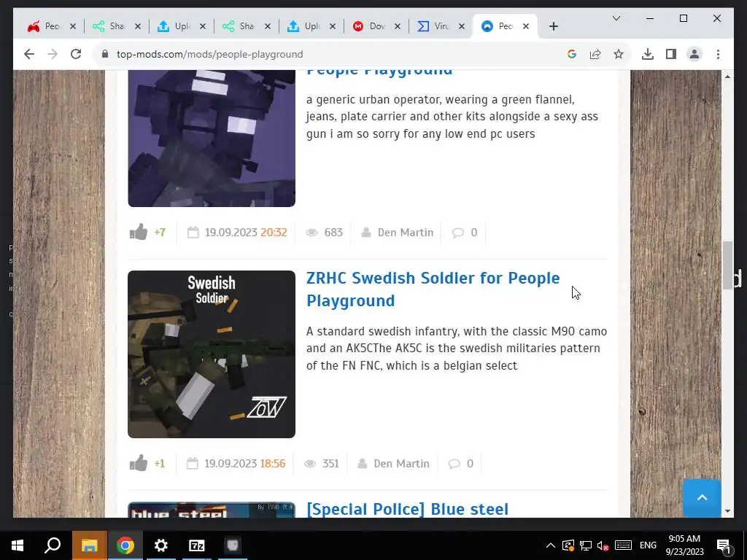Open author Den Martin on Swedish Soldier post
Image resolution: width=747 pixels, height=560 pixels.
(402, 463)
